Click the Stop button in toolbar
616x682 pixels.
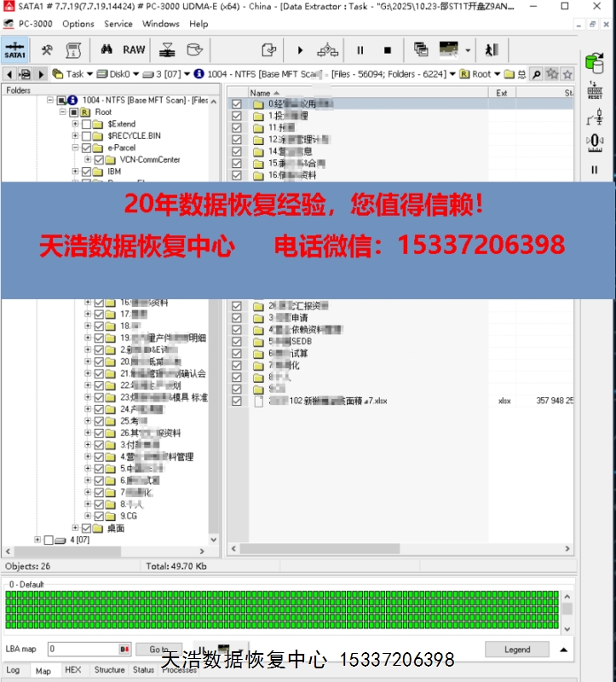click(x=388, y=50)
